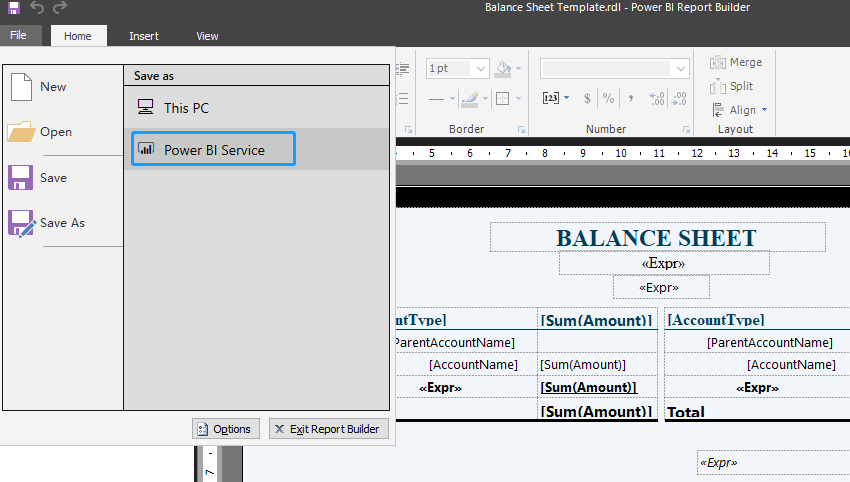This screenshot has height=482, width=850.
Task: Select the right [AccountType] header cell
Action: 757,319
